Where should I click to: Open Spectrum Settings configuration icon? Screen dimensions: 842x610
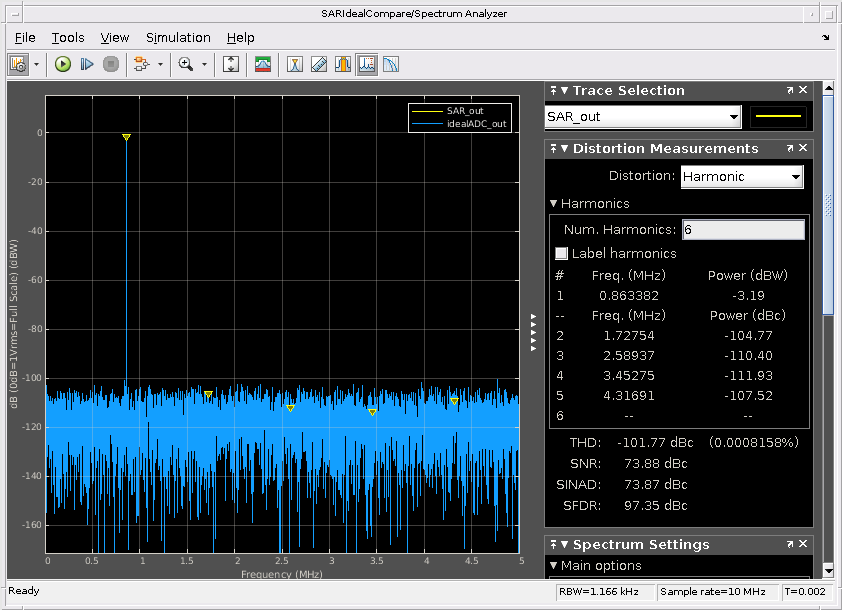18,64
